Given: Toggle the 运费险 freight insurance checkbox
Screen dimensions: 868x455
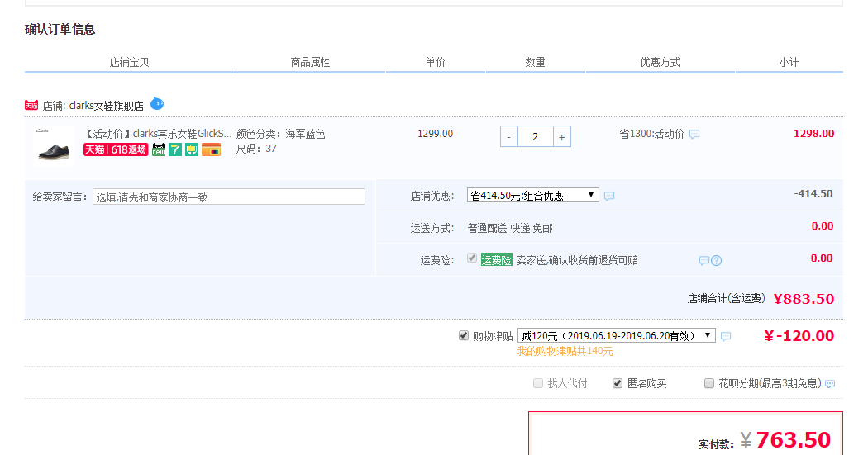Looking at the screenshot, I should [x=472, y=258].
